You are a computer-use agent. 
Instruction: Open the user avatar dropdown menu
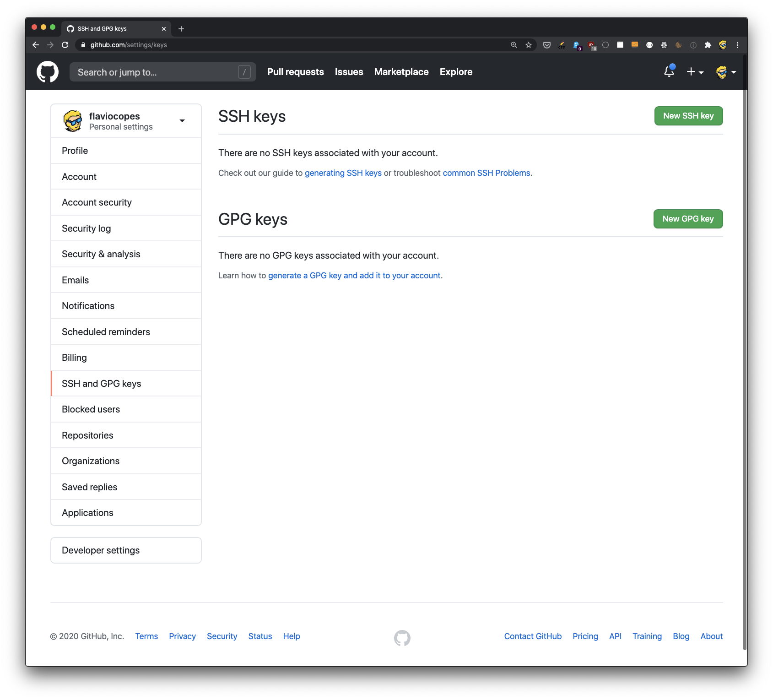pos(726,72)
